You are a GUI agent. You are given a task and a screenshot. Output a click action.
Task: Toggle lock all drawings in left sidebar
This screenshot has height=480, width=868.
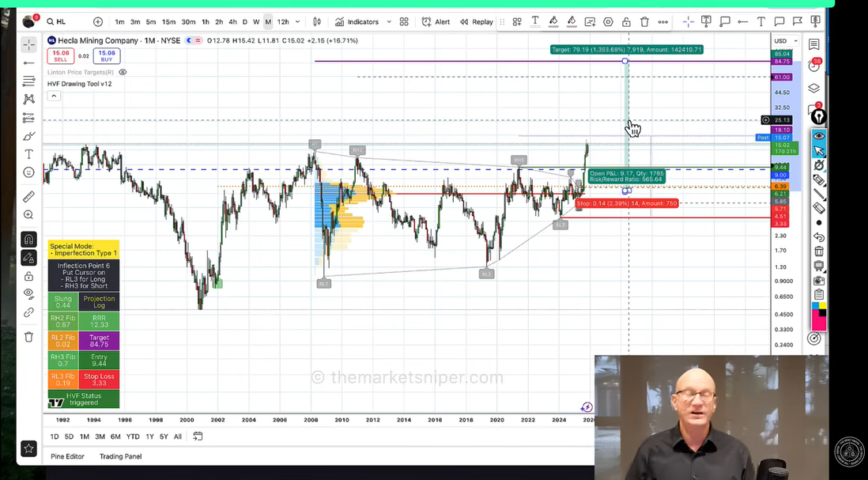(x=28, y=276)
